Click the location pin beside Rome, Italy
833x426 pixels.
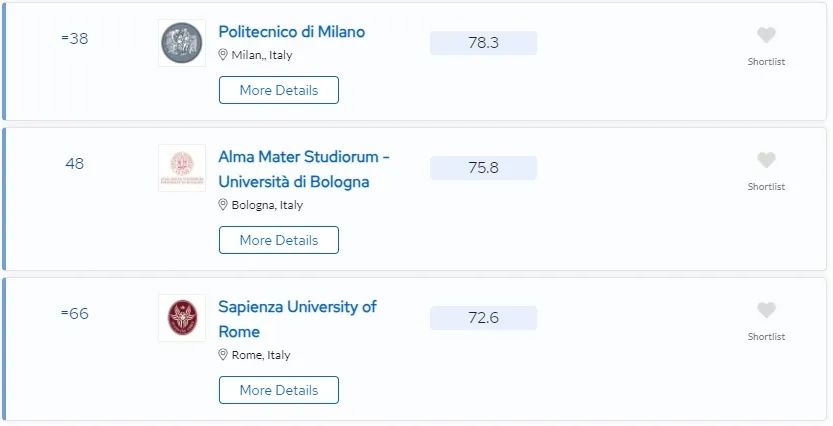[224, 355]
